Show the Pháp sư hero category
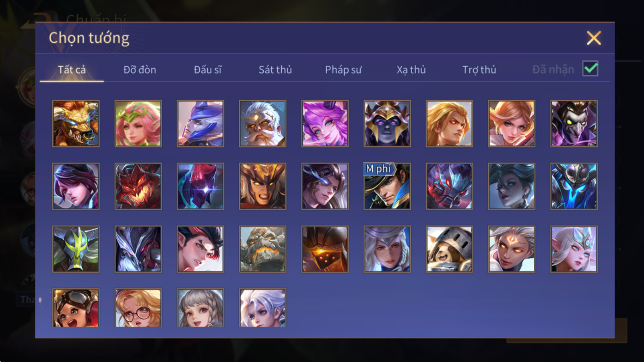The width and height of the screenshot is (644, 362). (343, 70)
